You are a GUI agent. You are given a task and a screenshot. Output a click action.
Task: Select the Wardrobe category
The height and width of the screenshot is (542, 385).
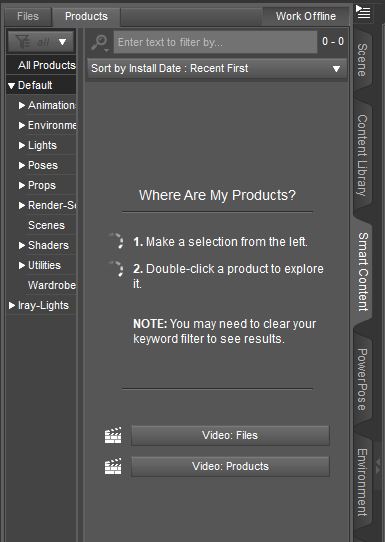pos(52,285)
